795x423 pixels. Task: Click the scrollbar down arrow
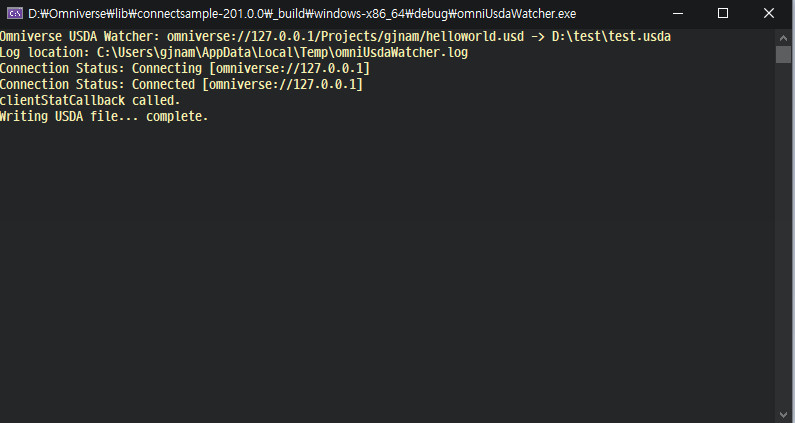783,415
